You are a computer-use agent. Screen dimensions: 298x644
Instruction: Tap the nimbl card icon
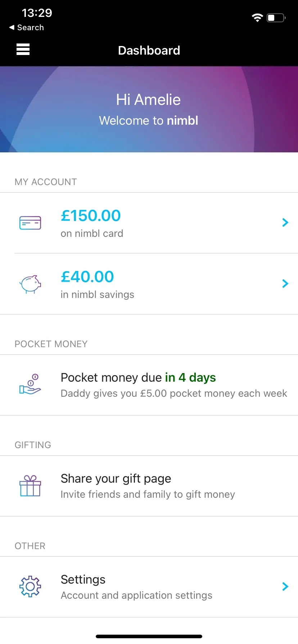click(x=30, y=223)
